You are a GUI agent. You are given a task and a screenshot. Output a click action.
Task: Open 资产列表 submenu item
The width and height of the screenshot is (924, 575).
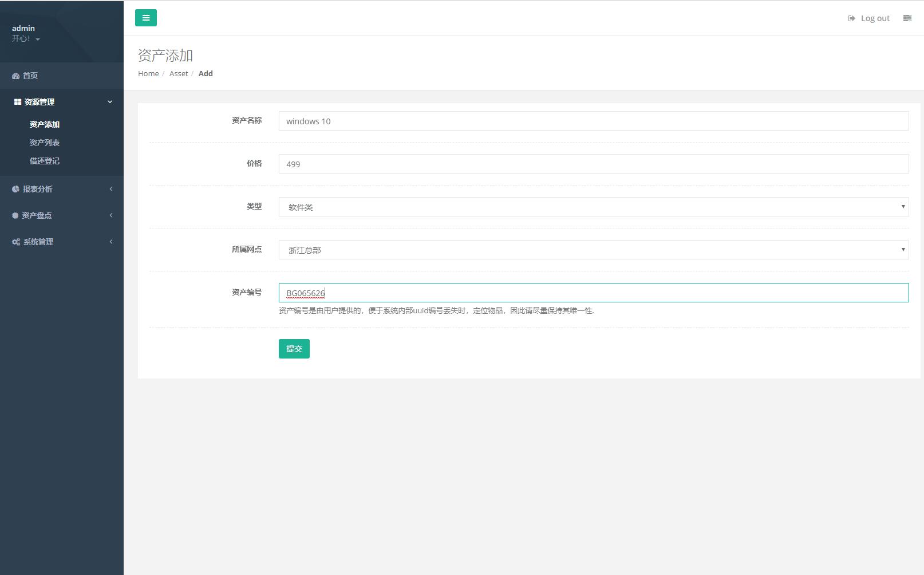[45, 143]
